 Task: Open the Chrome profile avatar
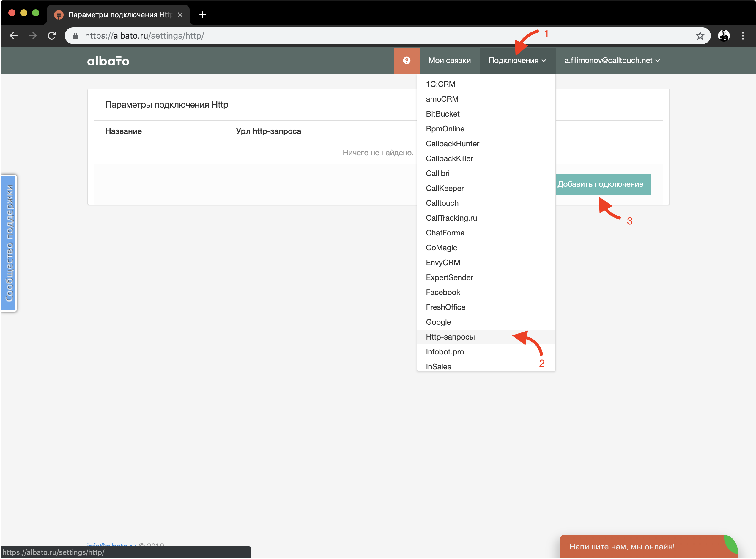724,36
